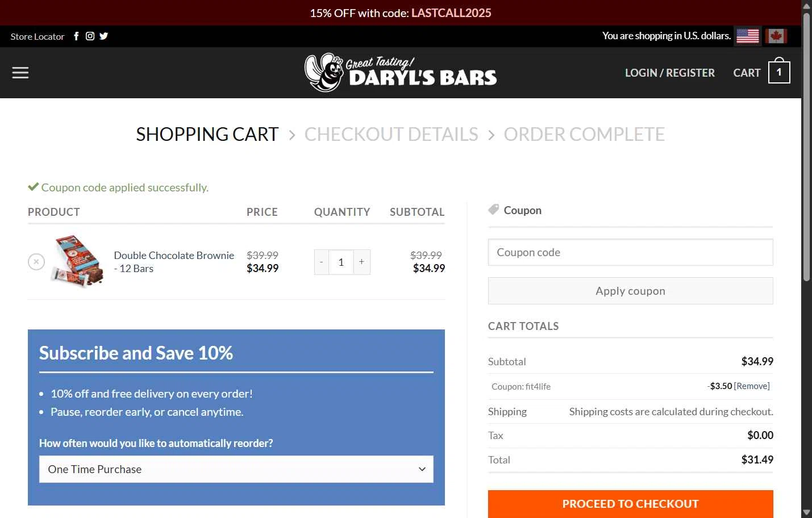Click the page vertical scrollbar
The image size is (812, 518).
806,147
